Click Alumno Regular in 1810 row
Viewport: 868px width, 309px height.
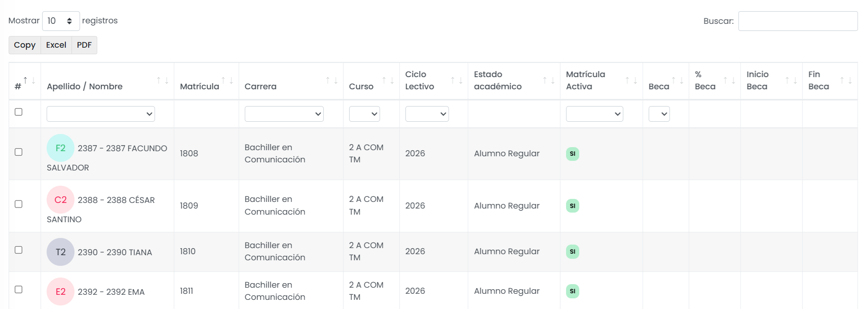(x=507, y=252)
